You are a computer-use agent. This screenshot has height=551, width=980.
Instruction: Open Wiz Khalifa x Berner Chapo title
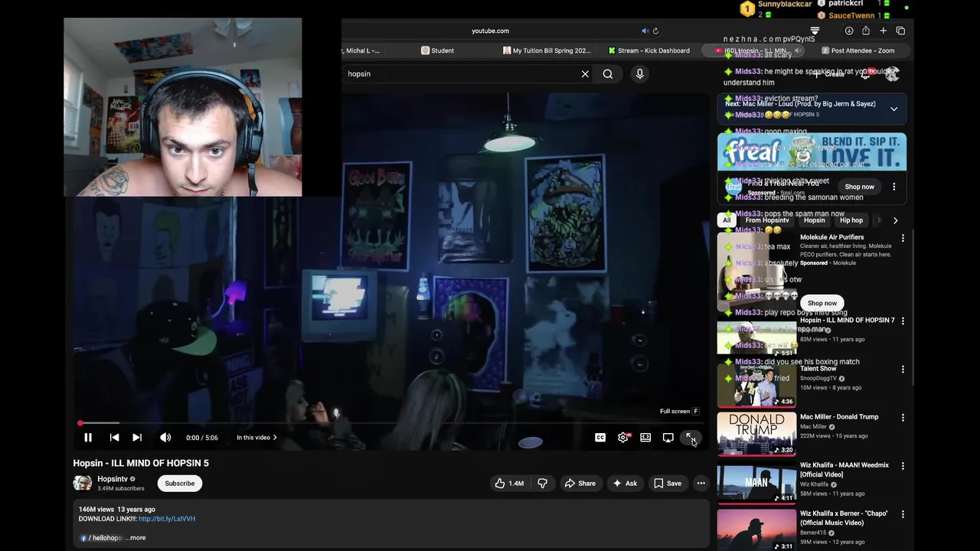(844, 518)
